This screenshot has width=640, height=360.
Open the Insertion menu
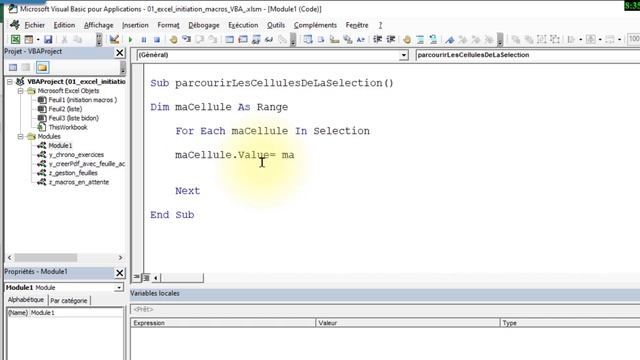point(135,25)
